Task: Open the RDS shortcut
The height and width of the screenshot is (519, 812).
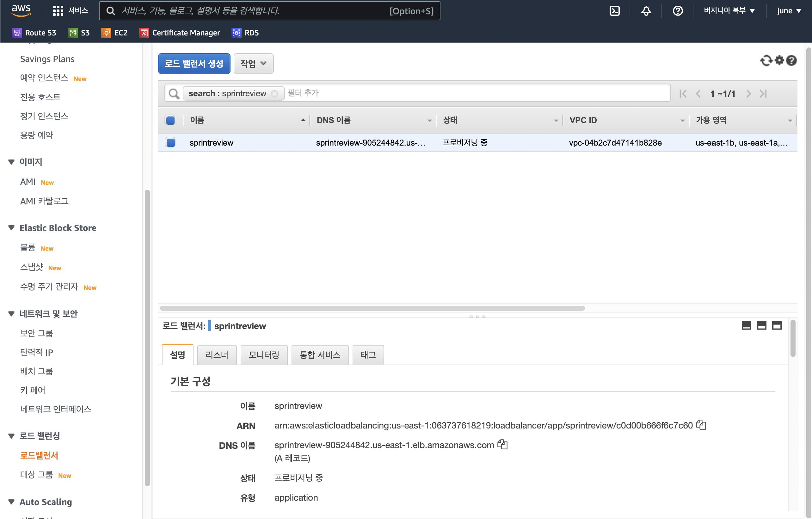Action: coord(245,33)
